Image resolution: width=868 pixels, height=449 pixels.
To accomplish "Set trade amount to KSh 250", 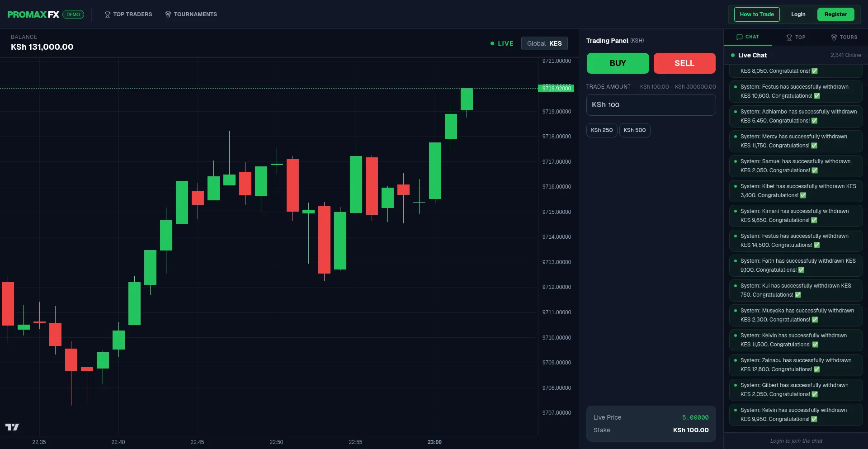I will click(x=602, y=130).
